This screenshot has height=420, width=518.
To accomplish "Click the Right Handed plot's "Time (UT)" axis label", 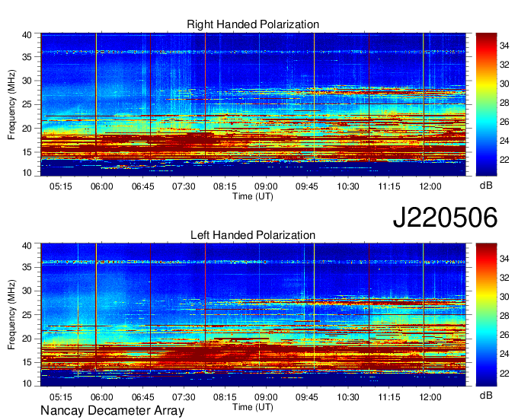I will [253, 196].
